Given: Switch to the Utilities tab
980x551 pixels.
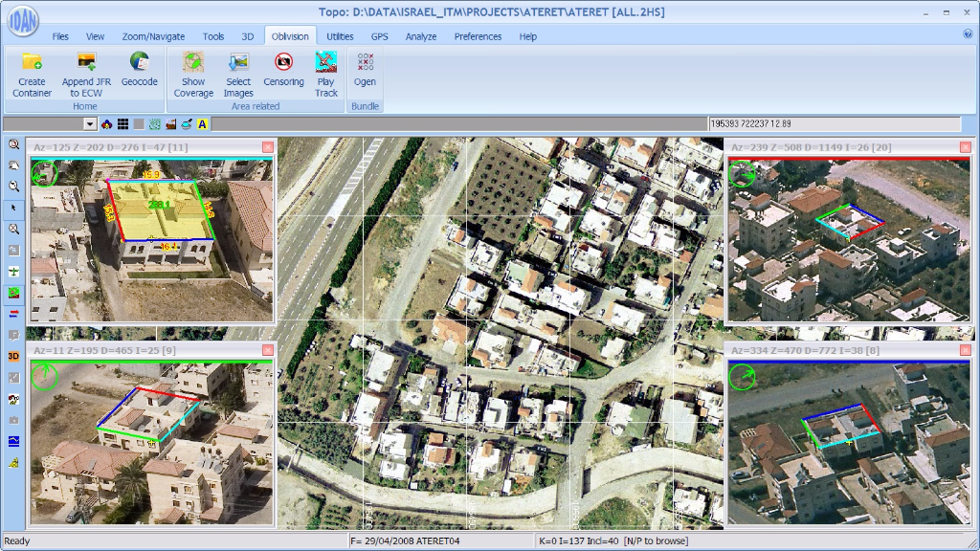Looking at the screenshot, I should click(340, 36).
